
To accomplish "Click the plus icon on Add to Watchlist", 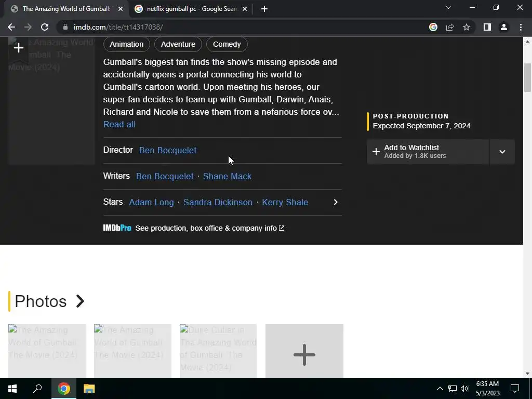I will tap(376, 152).
